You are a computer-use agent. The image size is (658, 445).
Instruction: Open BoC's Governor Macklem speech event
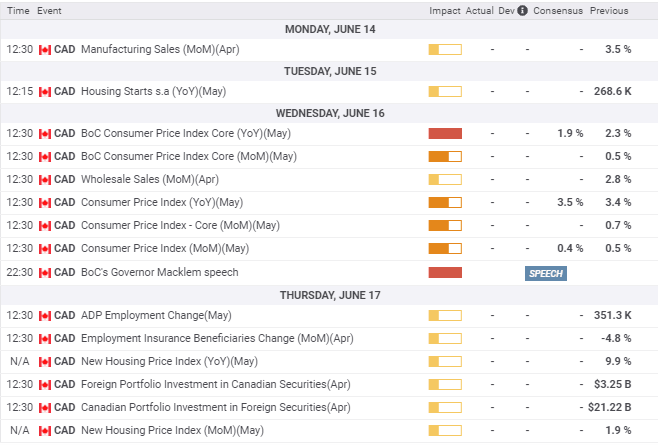tap(160, 272)
